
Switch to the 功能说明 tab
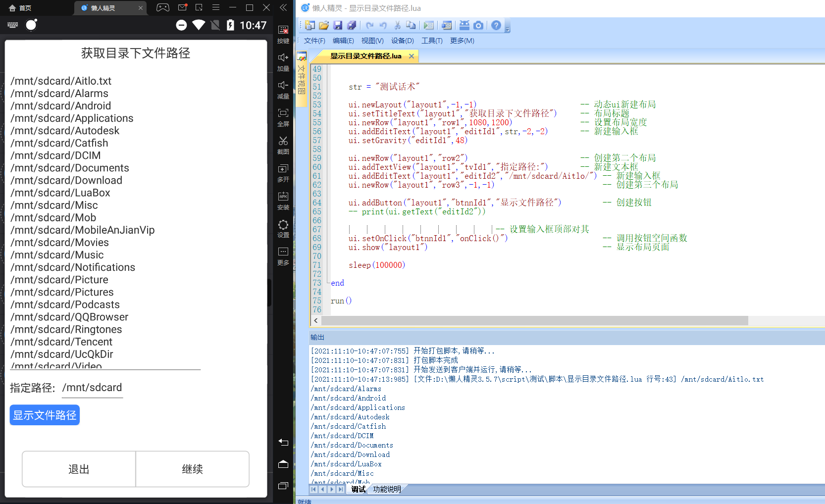[x=387, y=489]
